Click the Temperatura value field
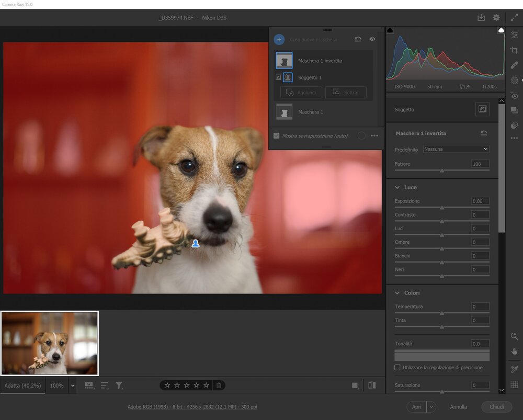523x420 pixels. pyautogui.click(x=480, y=307)
